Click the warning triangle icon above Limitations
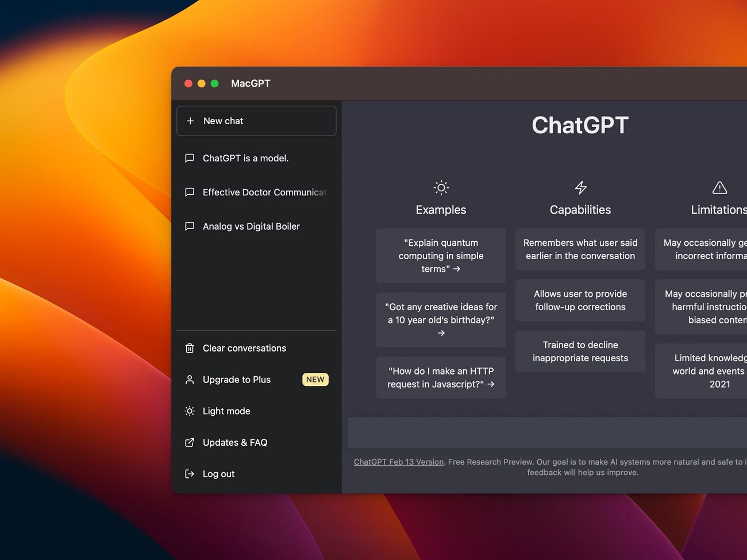 719,188
